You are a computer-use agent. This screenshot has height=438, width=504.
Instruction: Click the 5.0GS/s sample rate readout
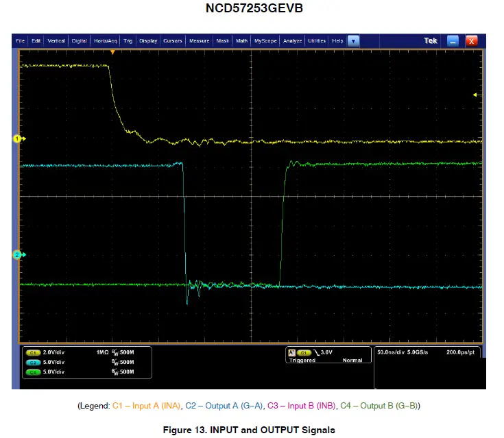point(418,352)
